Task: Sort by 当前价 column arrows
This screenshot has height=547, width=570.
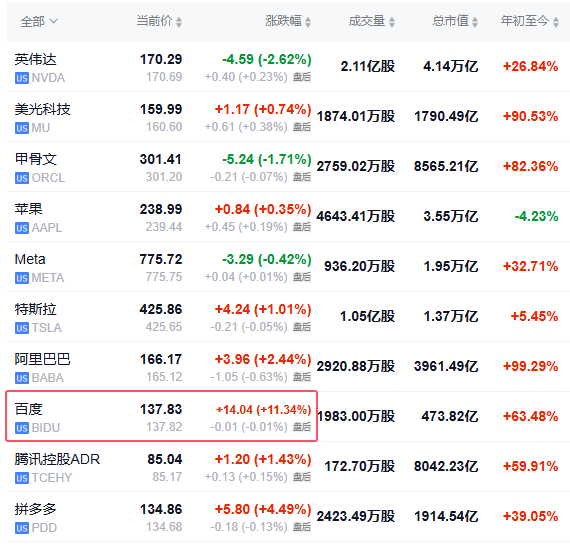Action: [179, 21]
